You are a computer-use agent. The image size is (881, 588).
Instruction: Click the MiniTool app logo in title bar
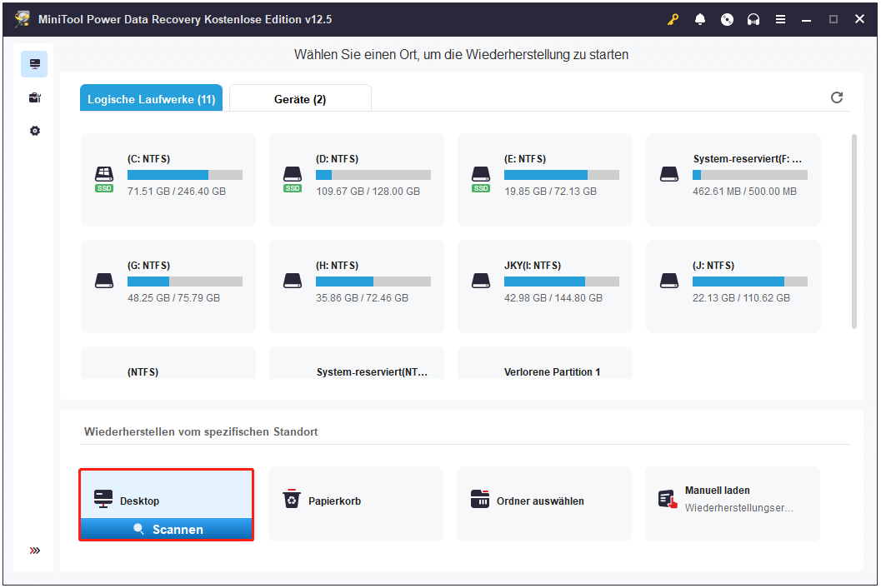pyautogui.click(x=23, y=20)
